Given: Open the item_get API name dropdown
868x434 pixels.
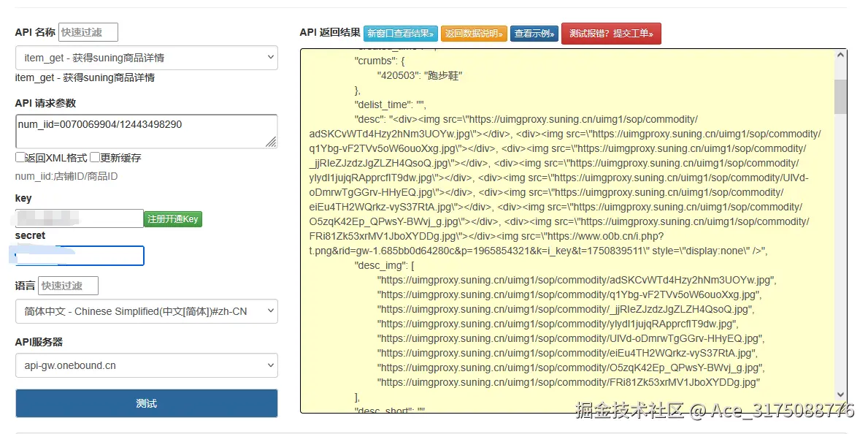Looking at the screenshot, I should [146, 58].
